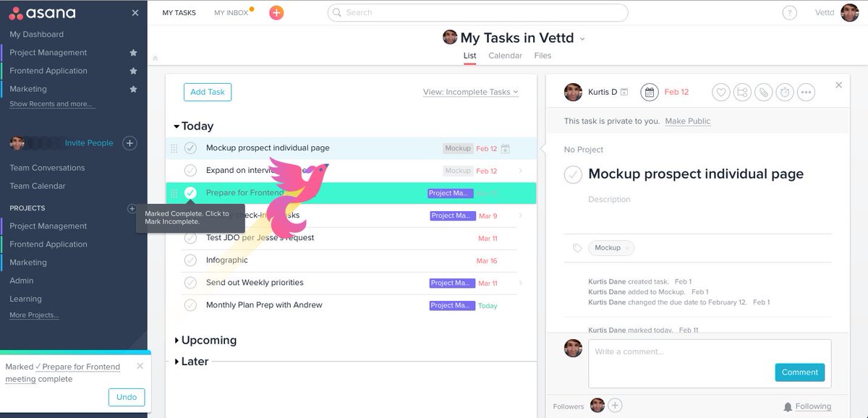Expand the Later section

tap(176, 362)
